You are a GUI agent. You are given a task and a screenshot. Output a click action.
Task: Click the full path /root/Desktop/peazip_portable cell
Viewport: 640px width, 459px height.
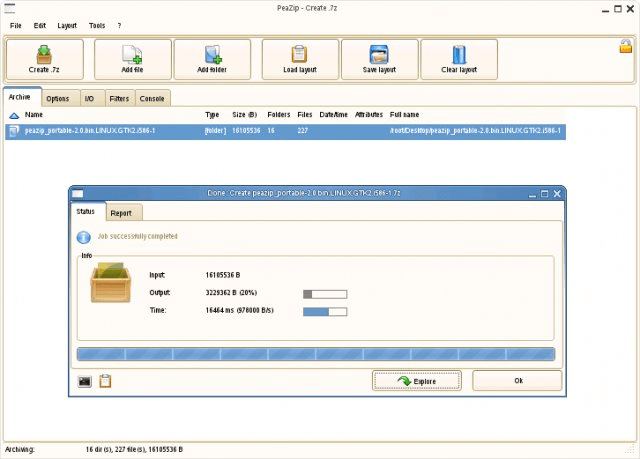coord(475,131)
